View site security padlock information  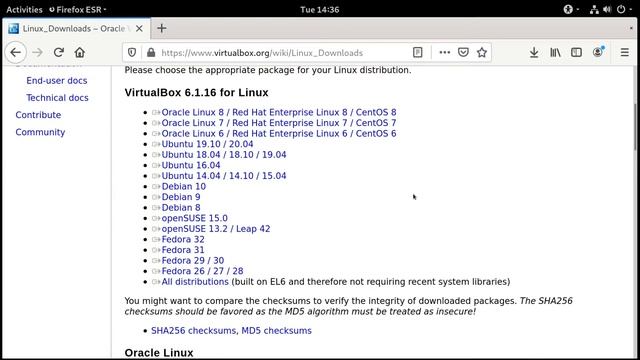151,53
